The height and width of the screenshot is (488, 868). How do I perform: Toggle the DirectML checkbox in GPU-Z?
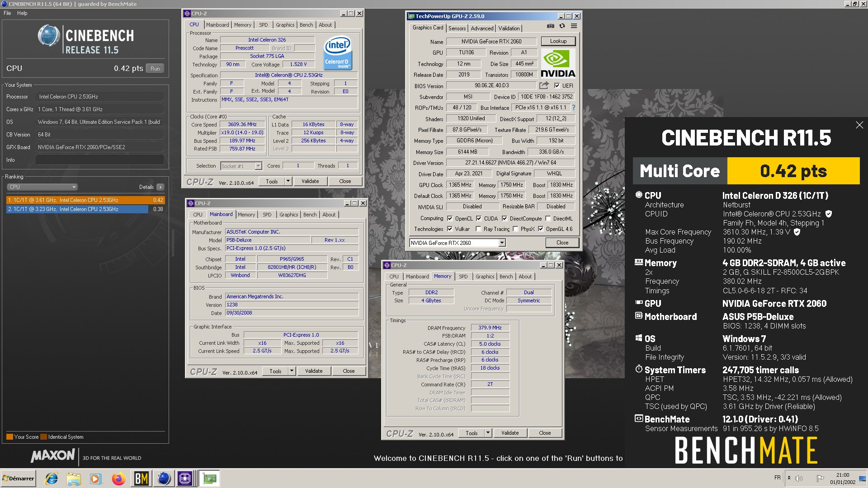548,218
